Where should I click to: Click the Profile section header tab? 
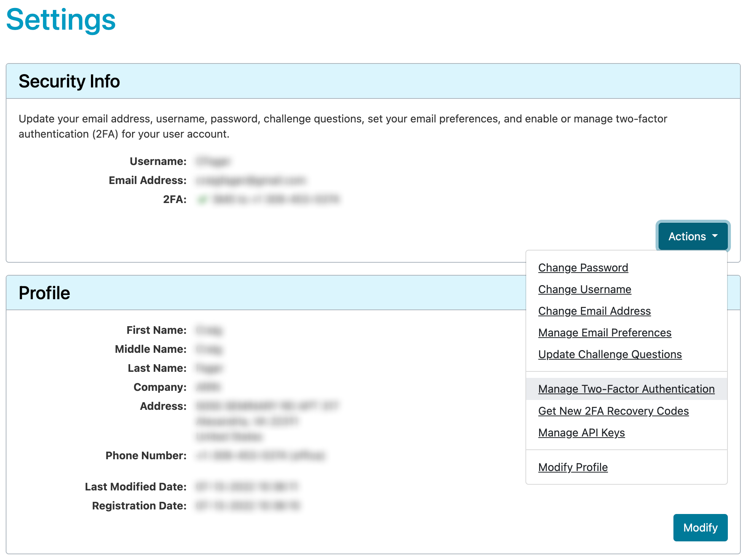click(x=44, y=293)
